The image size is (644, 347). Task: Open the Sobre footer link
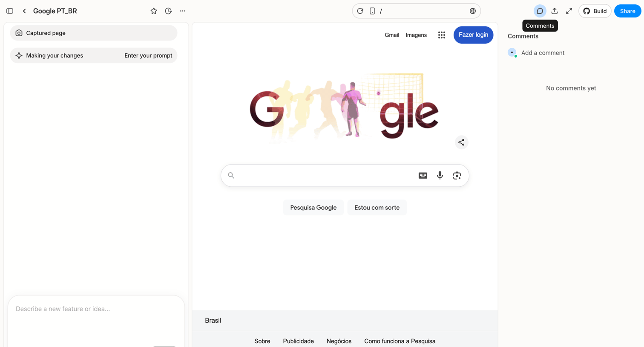pyautogui.click(x=262, y=341)
